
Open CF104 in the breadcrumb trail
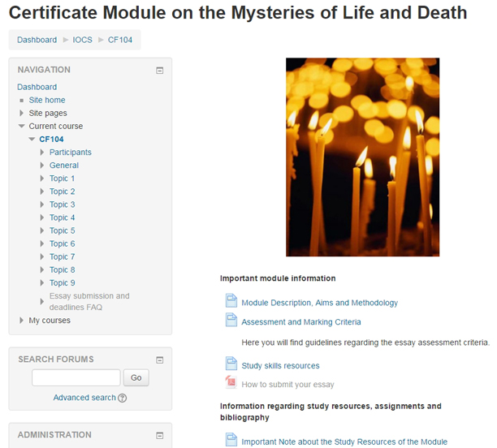[x=120, y=40]
